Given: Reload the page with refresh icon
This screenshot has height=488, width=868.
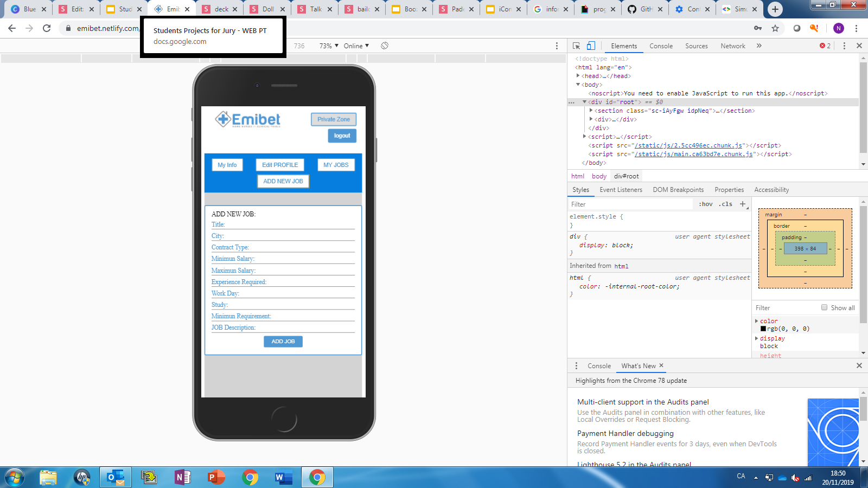Looking at the screenshot, I should pyautogui.click(x=47, y=28).
